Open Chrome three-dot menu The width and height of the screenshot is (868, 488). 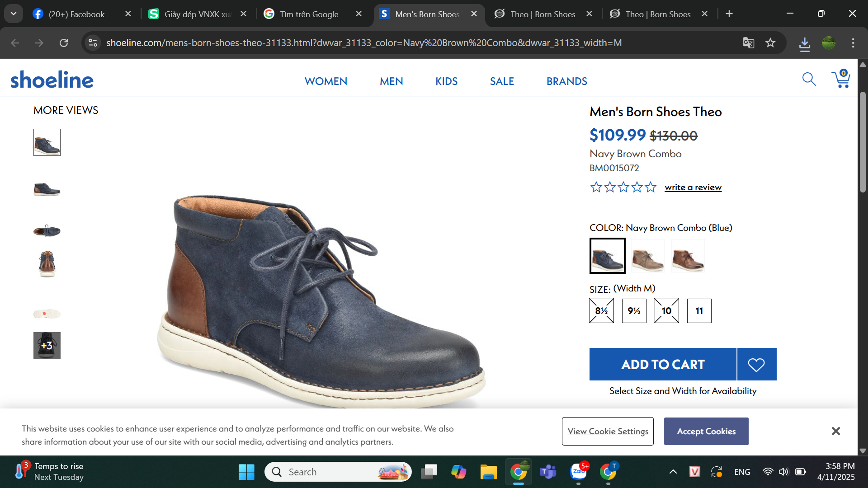click(x=853, y=43)
